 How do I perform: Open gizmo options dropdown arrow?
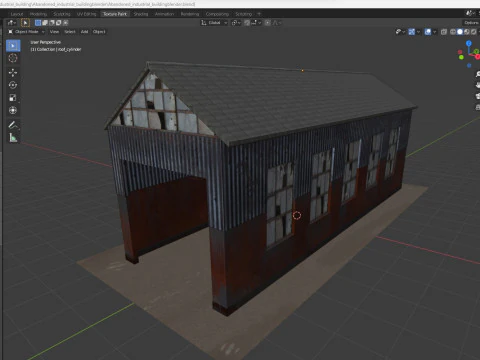[418, 32]
